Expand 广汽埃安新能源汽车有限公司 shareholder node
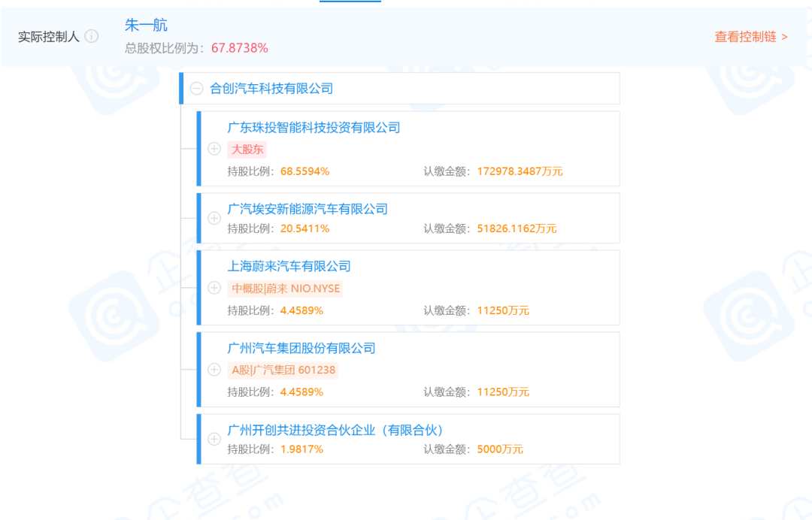This screenshot has height=520, width=812. (x=214, y=219)
